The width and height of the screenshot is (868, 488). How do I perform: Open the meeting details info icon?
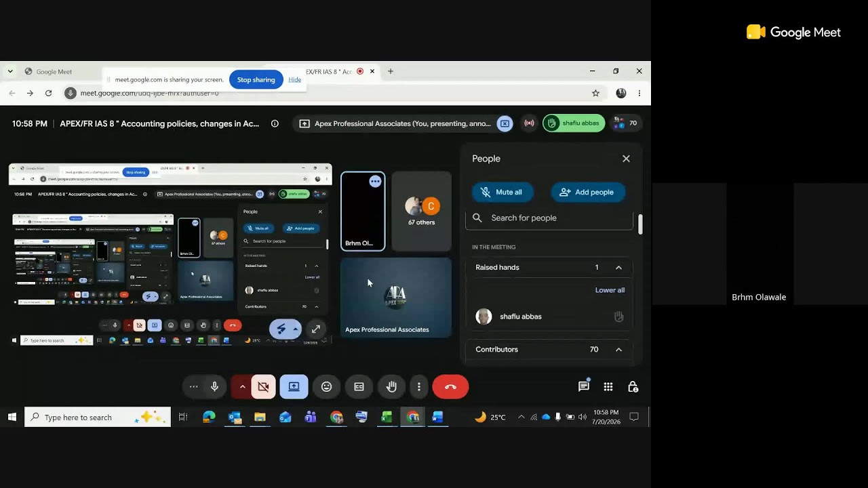[x=275, y=123]
